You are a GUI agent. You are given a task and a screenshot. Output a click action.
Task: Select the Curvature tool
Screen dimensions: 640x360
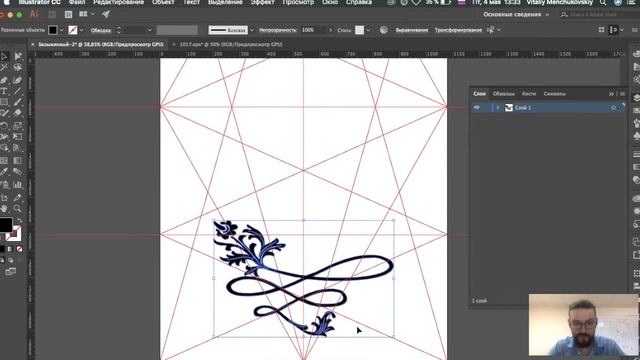18,80
